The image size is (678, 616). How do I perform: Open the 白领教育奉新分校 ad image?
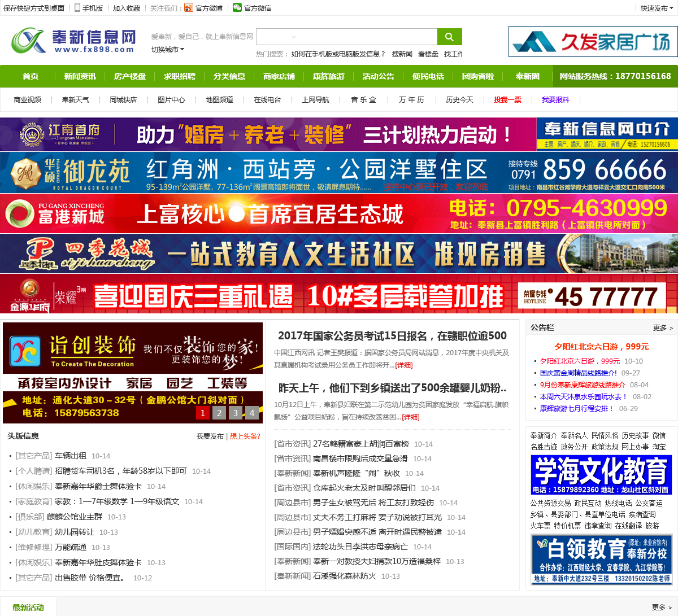click(601, 559)
